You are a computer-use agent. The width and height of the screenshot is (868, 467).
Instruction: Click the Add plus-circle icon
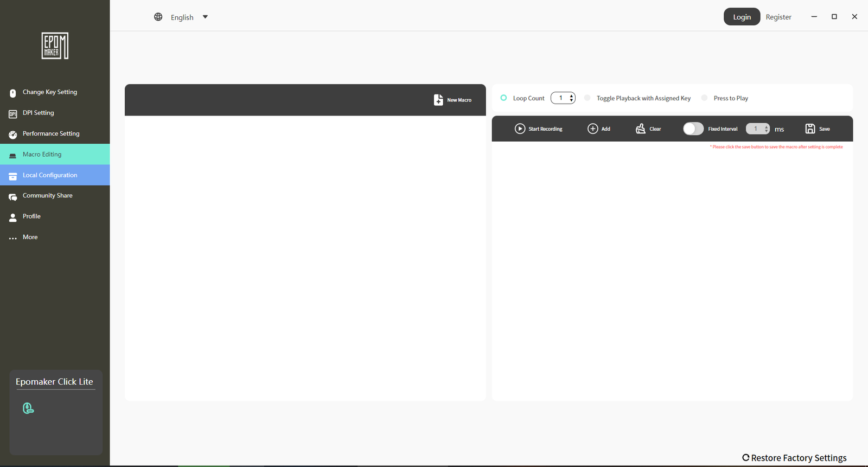(593, 129)
